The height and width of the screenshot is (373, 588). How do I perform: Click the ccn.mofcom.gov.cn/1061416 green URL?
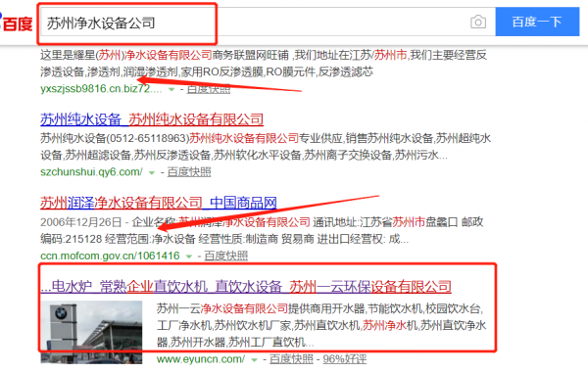click(x=110, y=256)
